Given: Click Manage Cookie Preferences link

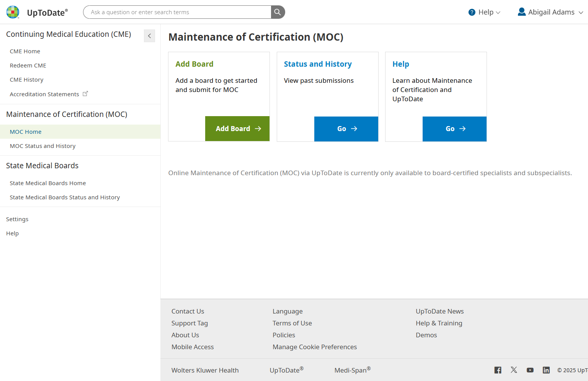Looking at the screenshot, I should tap(315, 347).
